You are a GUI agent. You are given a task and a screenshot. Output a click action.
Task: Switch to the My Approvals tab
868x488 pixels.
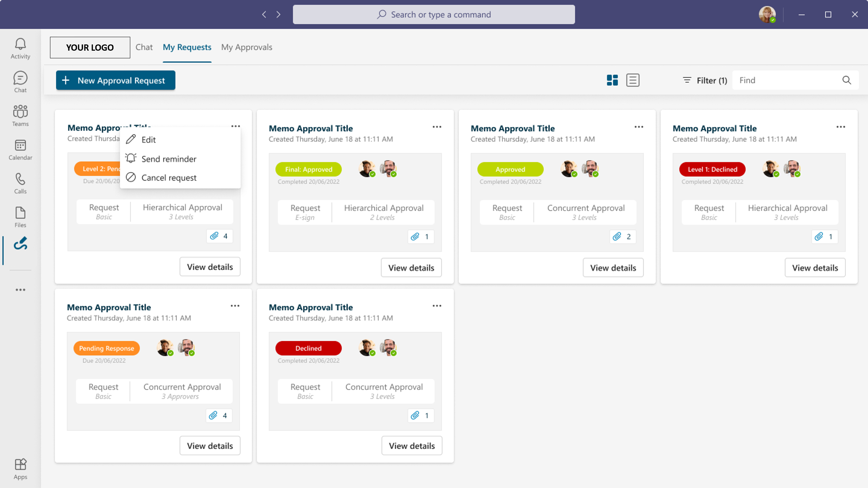(x=247, y=47)
